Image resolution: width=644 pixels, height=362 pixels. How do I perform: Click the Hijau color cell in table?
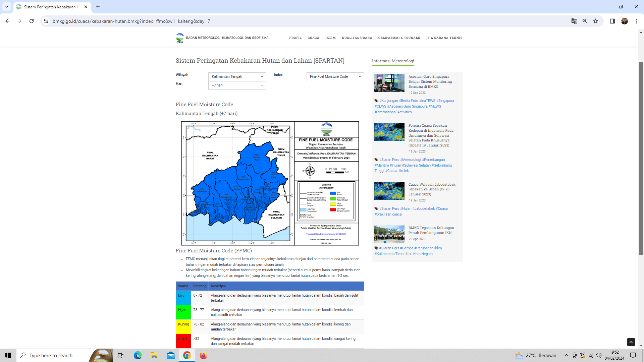(183, 312)
